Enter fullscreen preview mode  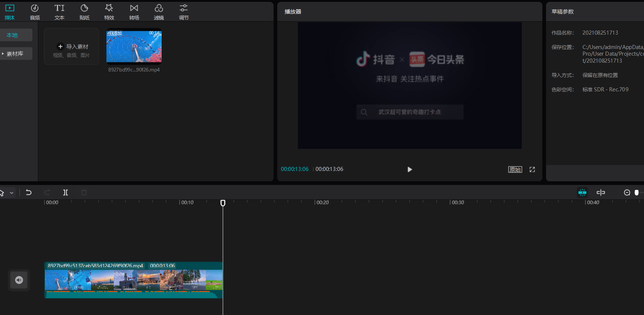[532, 169]
